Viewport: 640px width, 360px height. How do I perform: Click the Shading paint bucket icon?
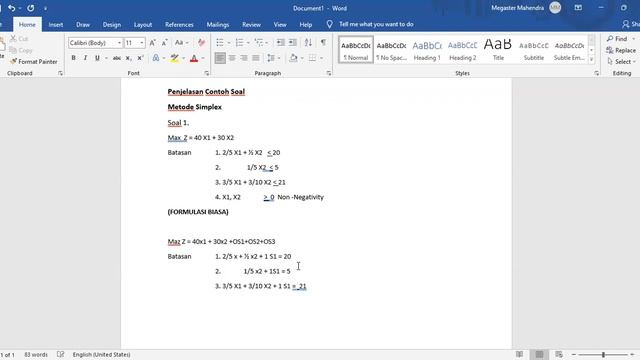pos(293,58)
